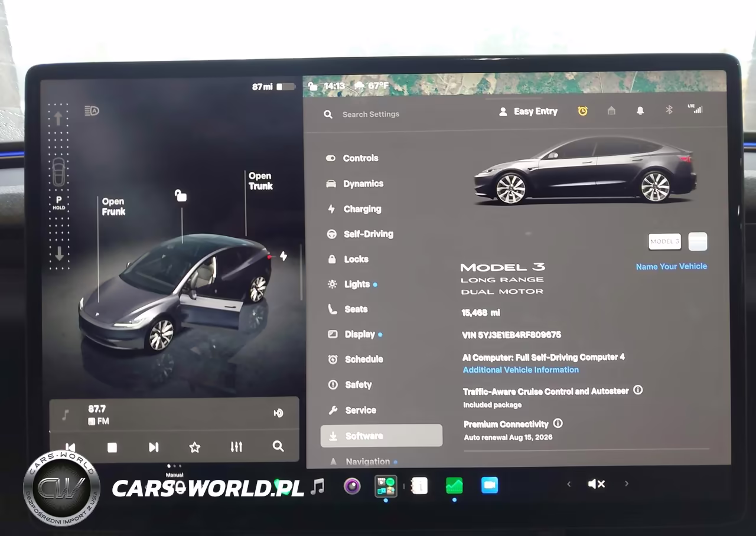Open the audio equalizer settings

point(236,447)
